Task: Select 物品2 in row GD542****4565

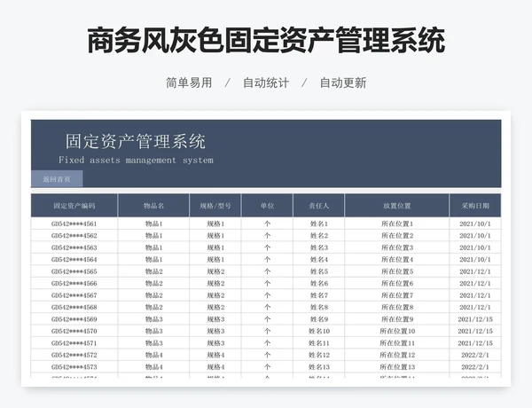Action: click(153, 271)
